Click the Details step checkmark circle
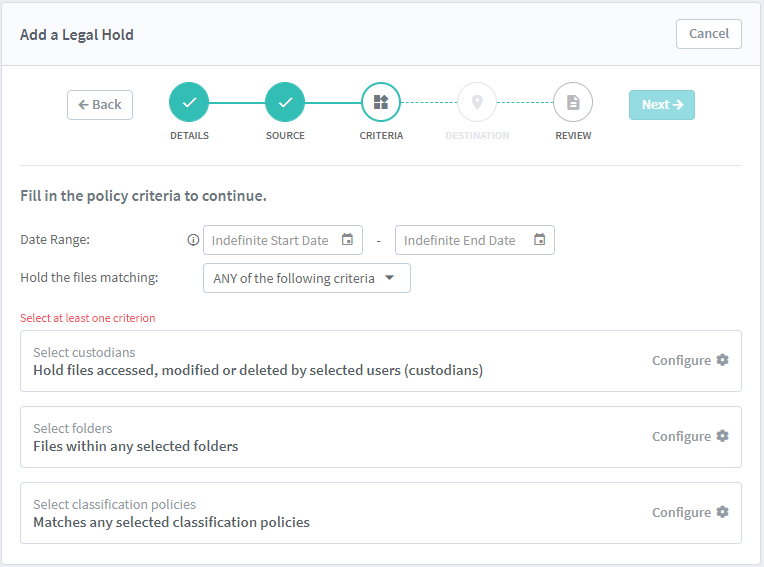The image size is (764, 567). [x=189, y=102]
